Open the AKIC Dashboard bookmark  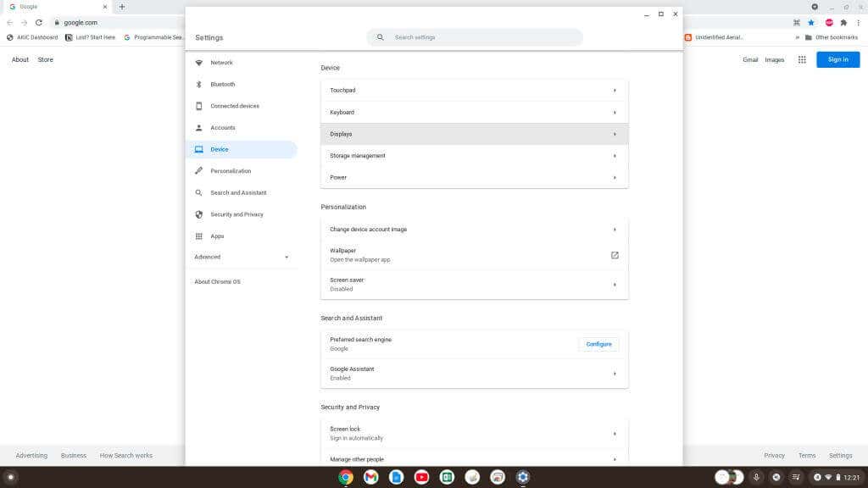click(32, 37)
